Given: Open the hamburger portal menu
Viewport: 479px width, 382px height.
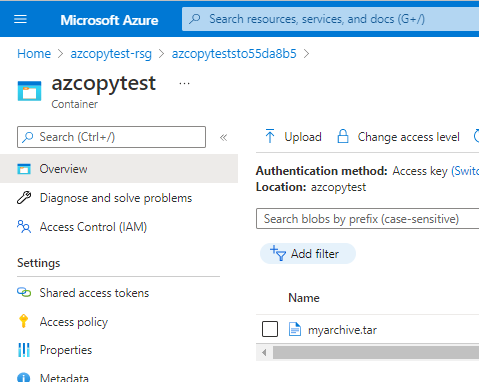Looking at the screenshot, I should click(x=20, y=19).
